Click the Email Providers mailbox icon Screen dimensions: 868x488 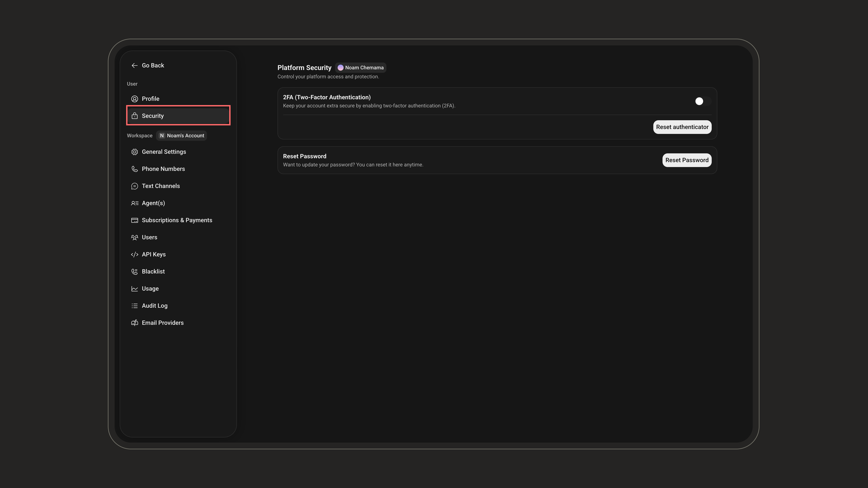pyautogui.click(x=134, y=323)
